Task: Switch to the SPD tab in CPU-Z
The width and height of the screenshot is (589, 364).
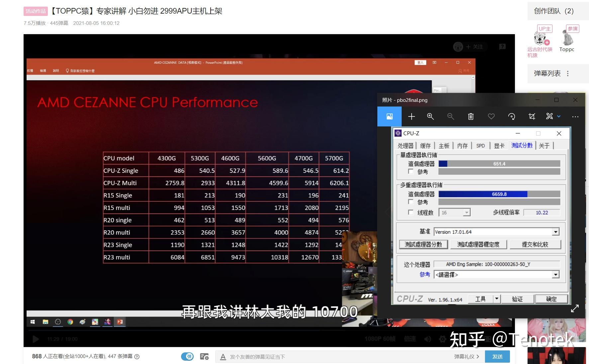Action: [x=480, y=145]
